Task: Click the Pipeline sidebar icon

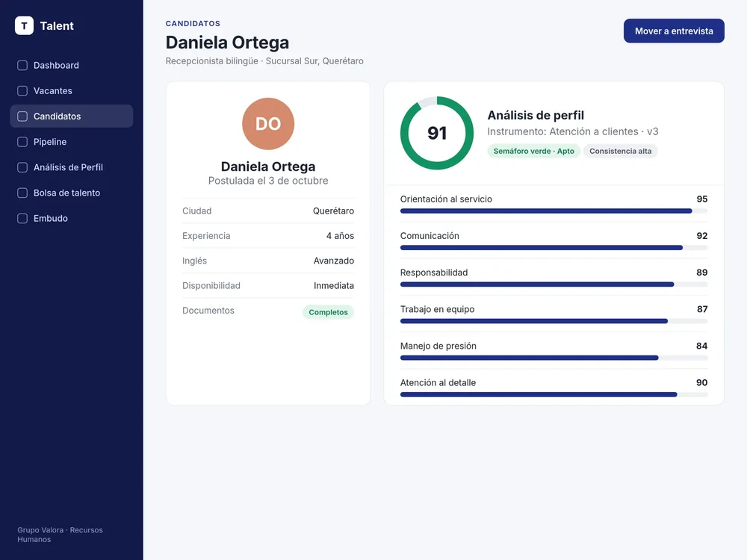Action: (x=22, y=142)
